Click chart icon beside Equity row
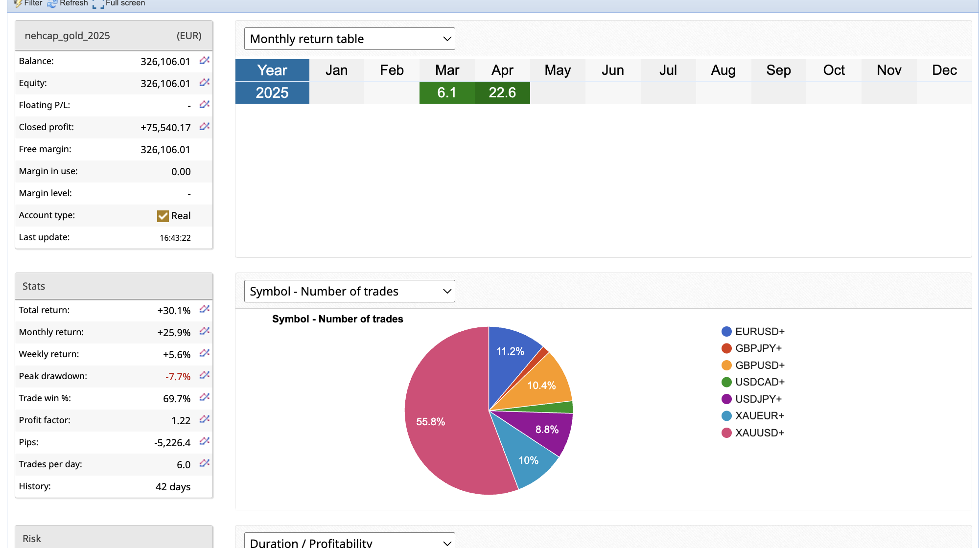The height and width of the screenshot is (548, 980). [x=204, y=83]
